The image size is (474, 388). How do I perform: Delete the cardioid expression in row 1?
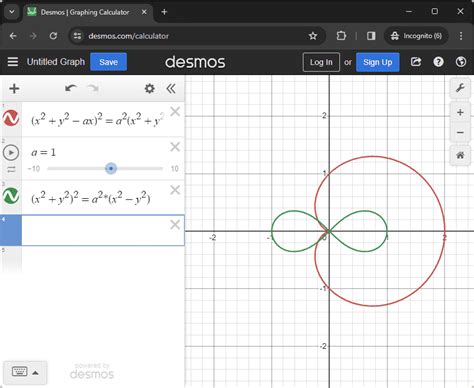(x=175, y=111)
